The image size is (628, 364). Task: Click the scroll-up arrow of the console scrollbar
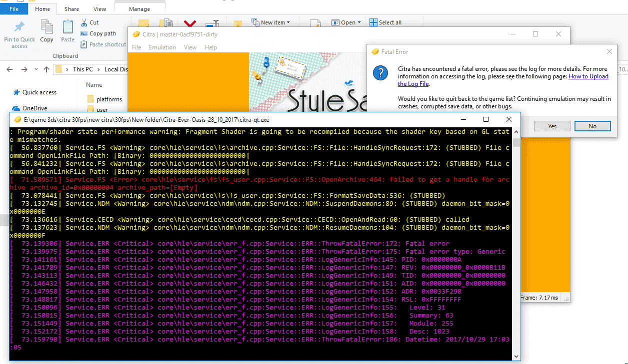pos(515,131)
